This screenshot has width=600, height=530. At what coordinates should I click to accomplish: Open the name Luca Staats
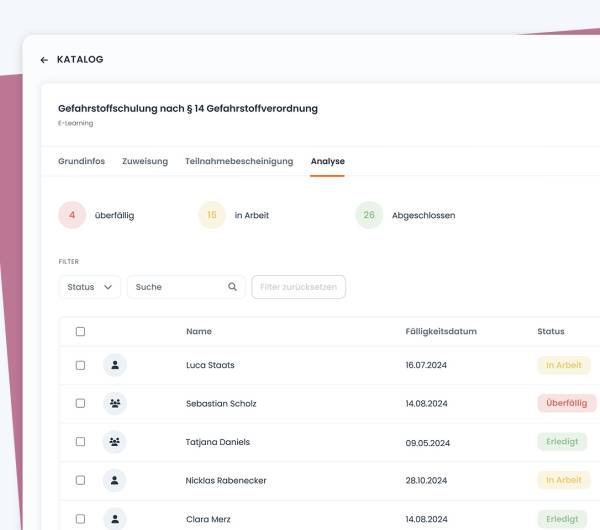[x=210, y=365]
